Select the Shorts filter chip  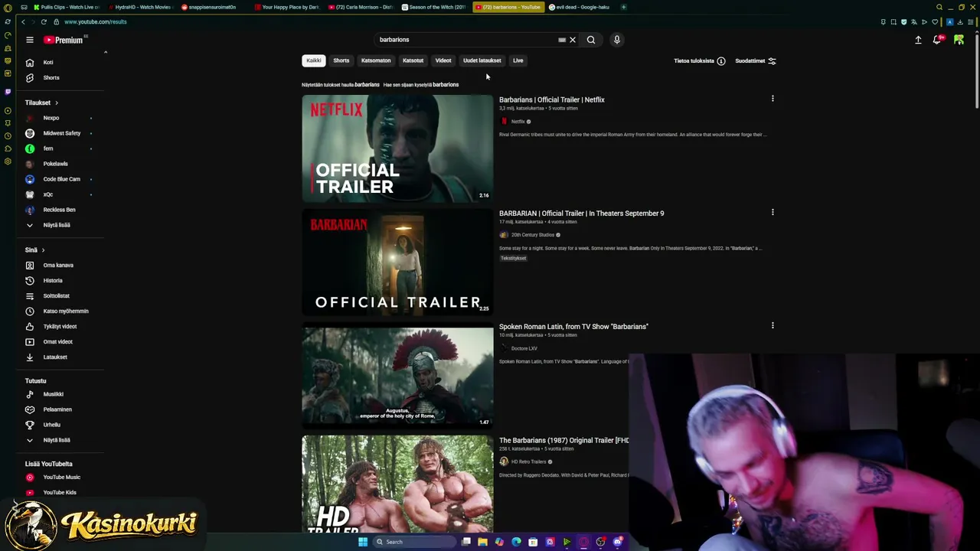[x=341, y=60]
